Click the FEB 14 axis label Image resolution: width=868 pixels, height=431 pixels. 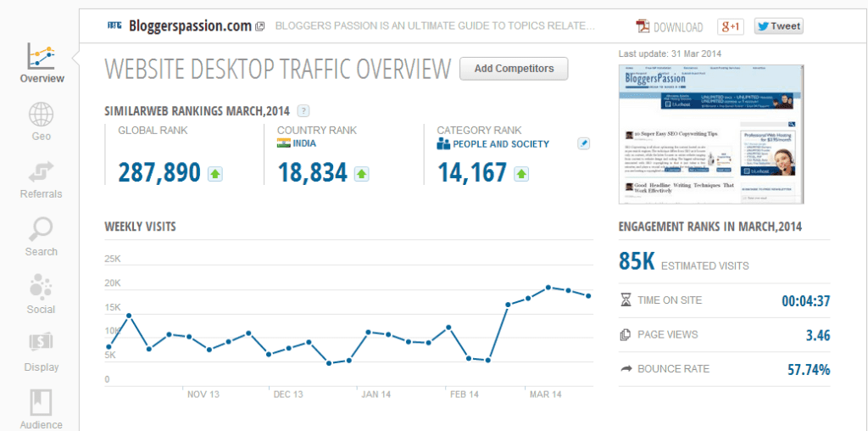(465, 395)
